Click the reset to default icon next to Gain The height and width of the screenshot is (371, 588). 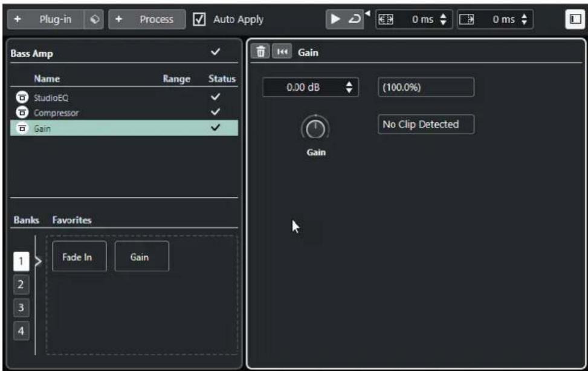[x=282, y=52]
